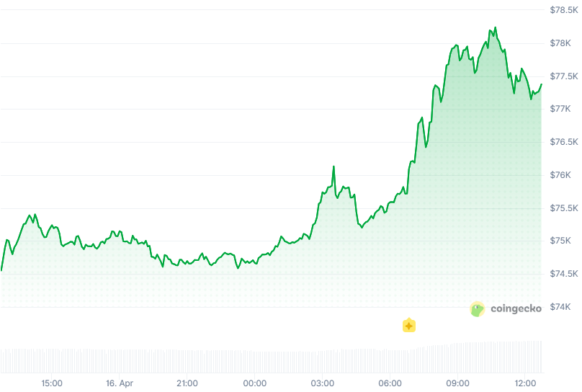
Task: Click the CoinGecko gecko logo icon
Action: click(477, 309)
